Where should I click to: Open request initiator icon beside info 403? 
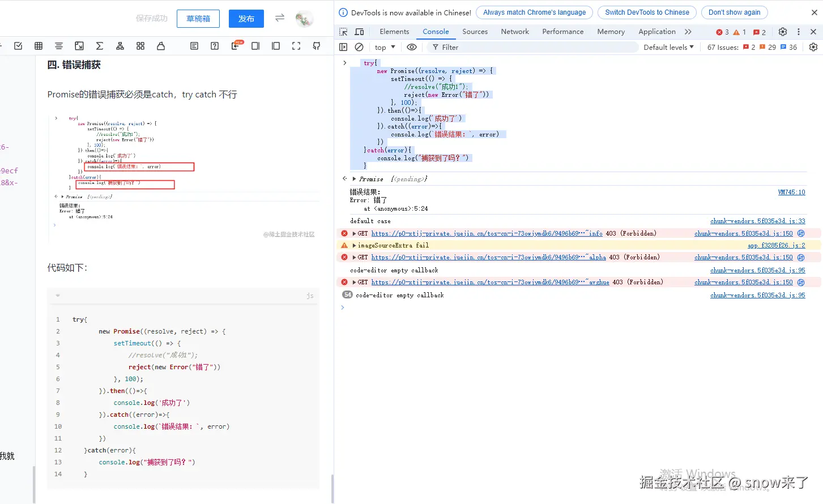pyautogui.click(x=801, y=233)
